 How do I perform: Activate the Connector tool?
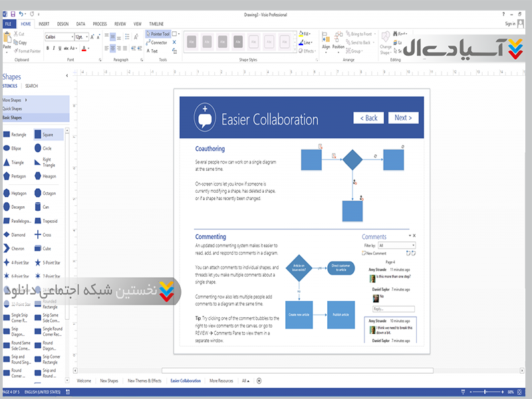tap(156, 43)
